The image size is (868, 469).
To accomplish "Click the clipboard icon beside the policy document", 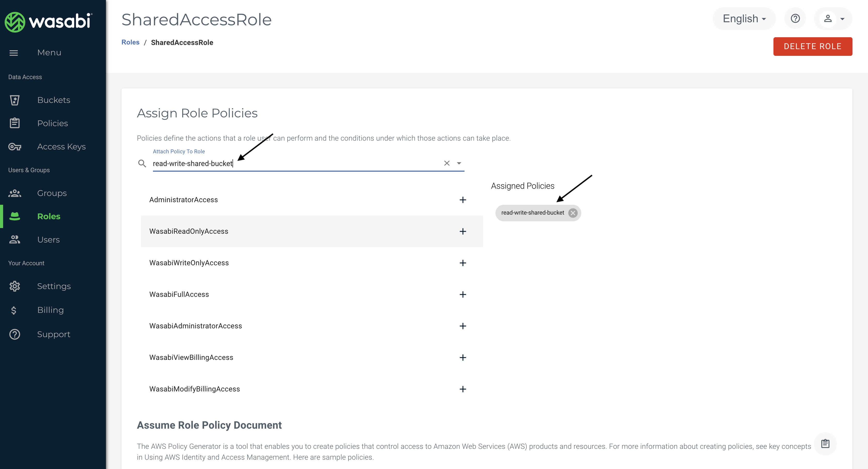I will [825, 444].
